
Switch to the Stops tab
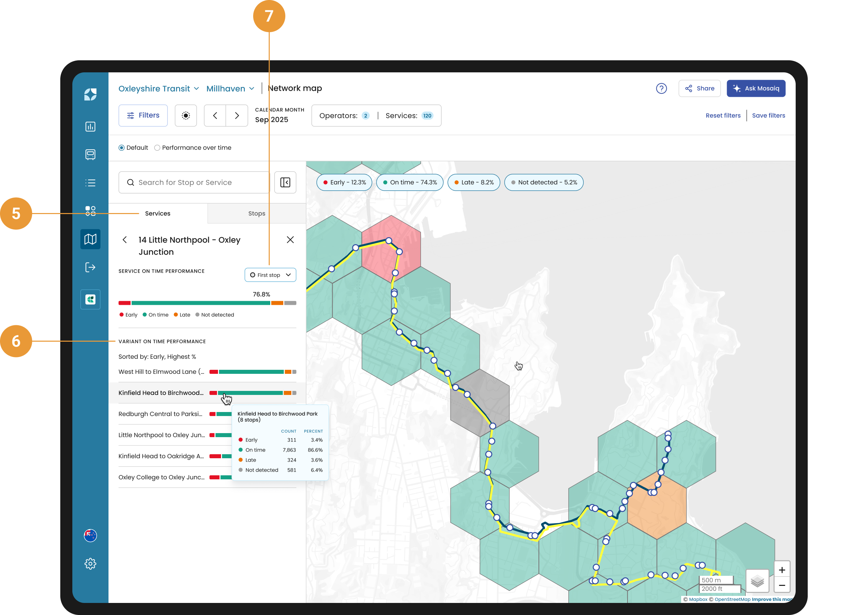click(x=257, y=214)
